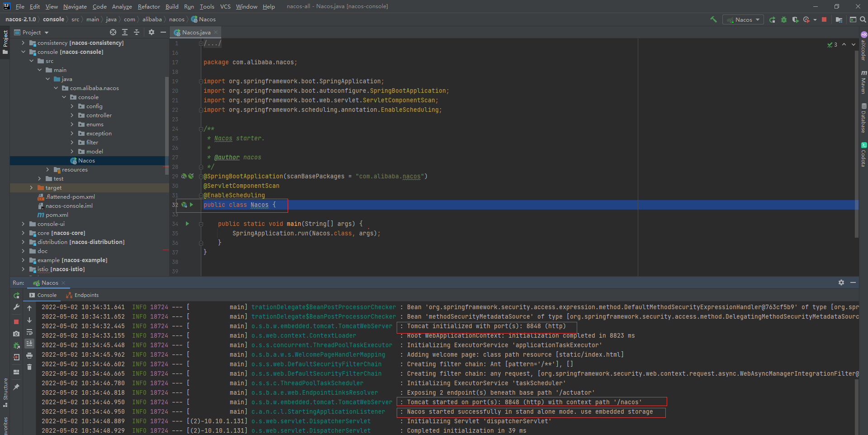This screenshot has width=868, height=435.
Task: Open the Build menu
Action: pos(172,6)
